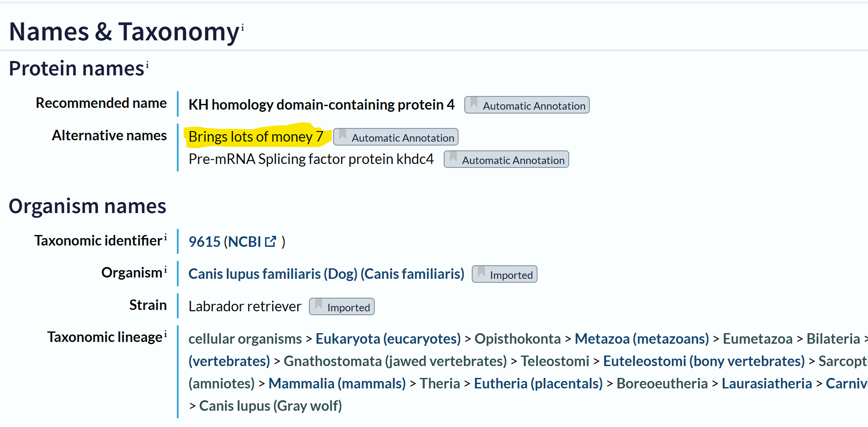Follow the Metazoa (metazoans) lineage link
This screenshot has height=427, width=868.
(x=642, y=339)
